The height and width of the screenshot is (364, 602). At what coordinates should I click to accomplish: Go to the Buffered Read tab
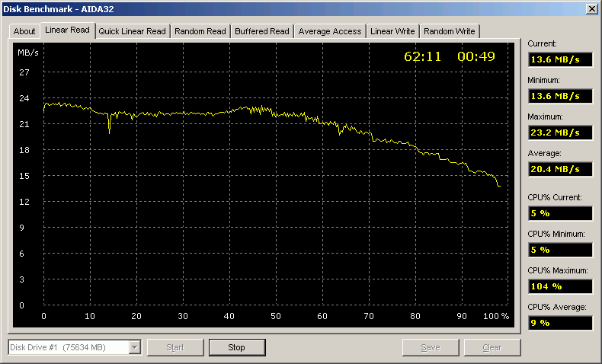click(x=262, y=31)
